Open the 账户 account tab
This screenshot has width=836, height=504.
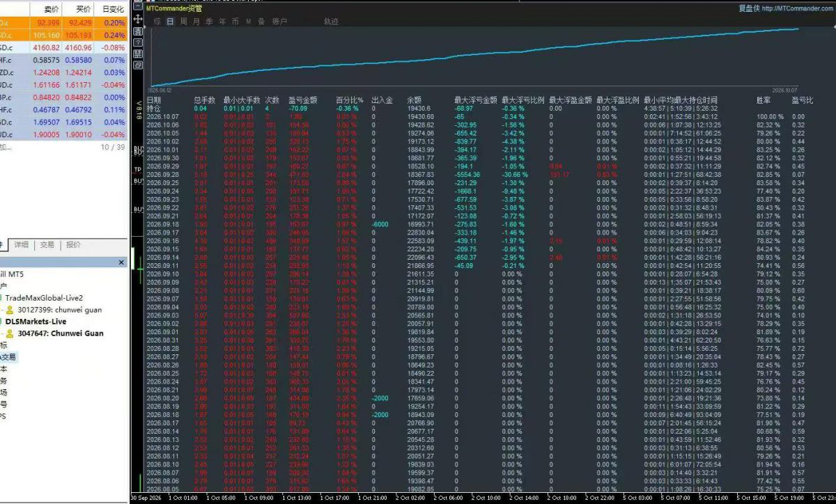pyautogui.click(x=279, y=22)
